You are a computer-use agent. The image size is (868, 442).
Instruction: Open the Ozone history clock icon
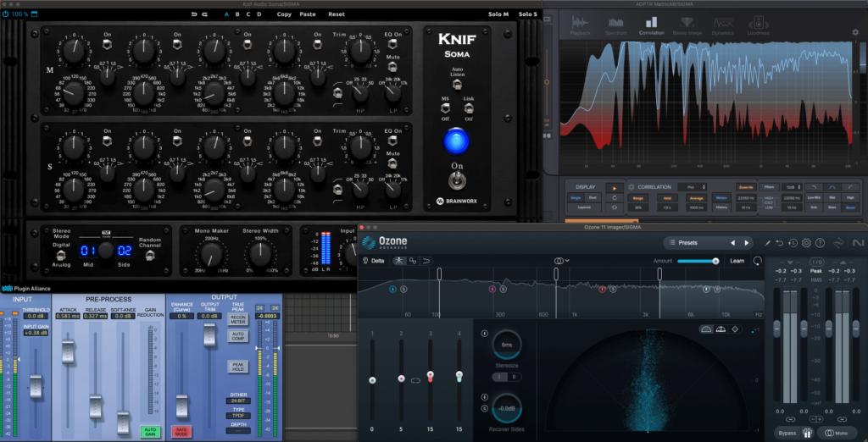[x=793, y=243]
